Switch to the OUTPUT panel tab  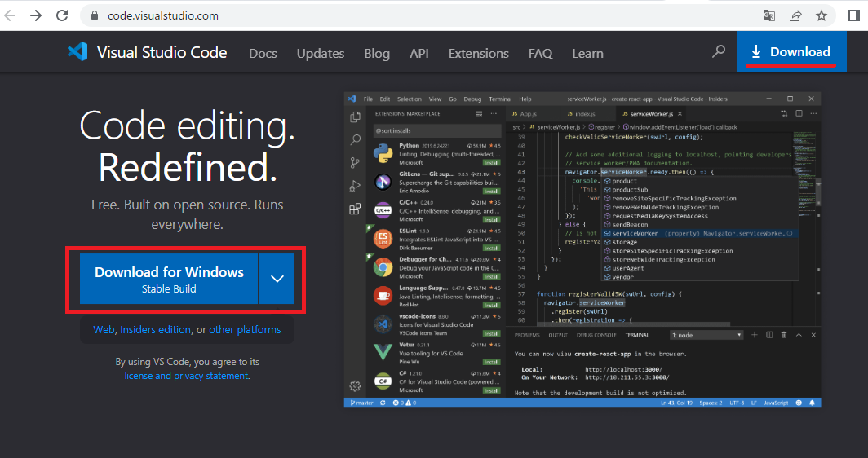558,335
